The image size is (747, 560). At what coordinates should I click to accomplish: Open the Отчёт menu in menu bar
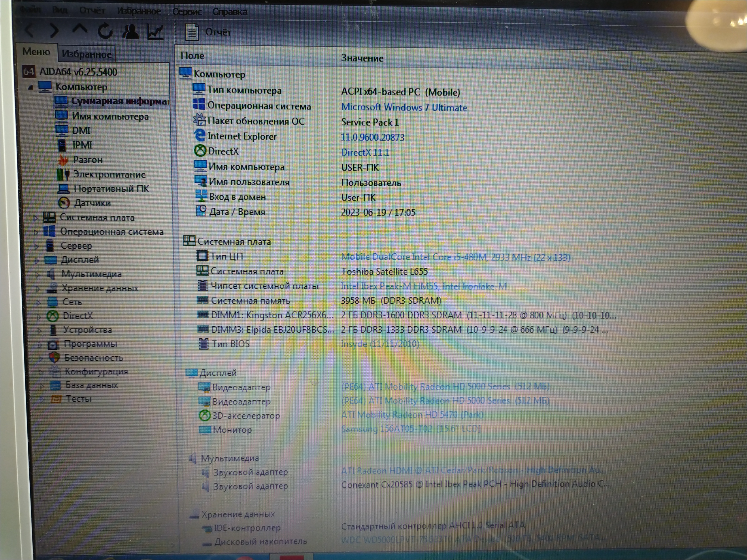tap(92, 10)
